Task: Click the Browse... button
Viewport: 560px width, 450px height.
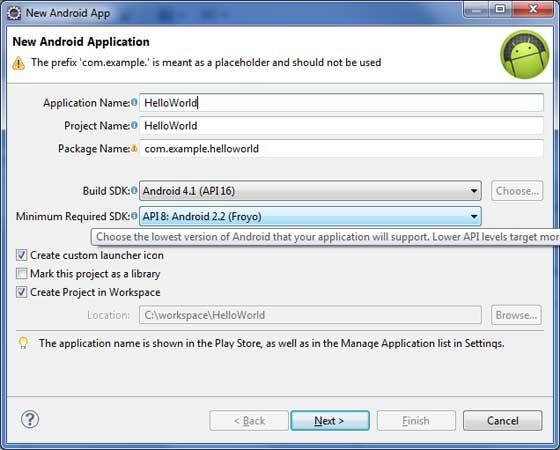Action: 516,315
